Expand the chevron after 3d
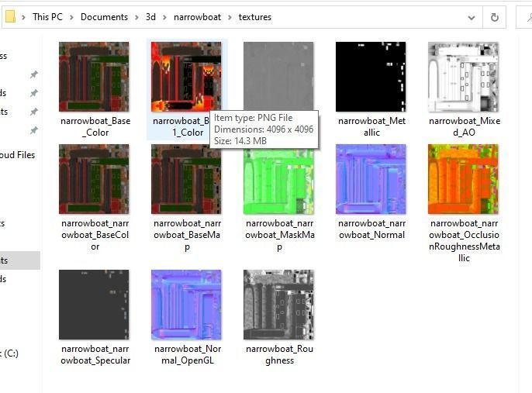This screenshot has height=393, width=532. coord(165,17)
